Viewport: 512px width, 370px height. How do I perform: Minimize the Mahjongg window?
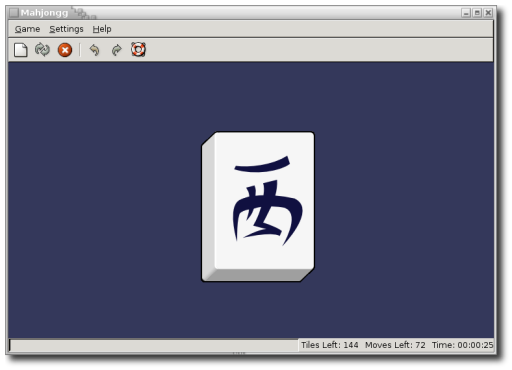pos(466,13)
